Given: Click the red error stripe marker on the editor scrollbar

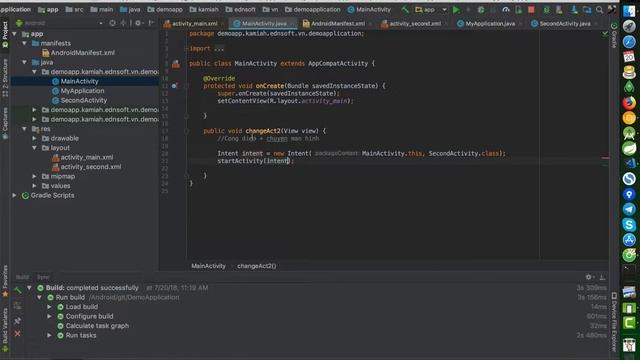Looking at the screenshot, I should (x=605, y=158).
